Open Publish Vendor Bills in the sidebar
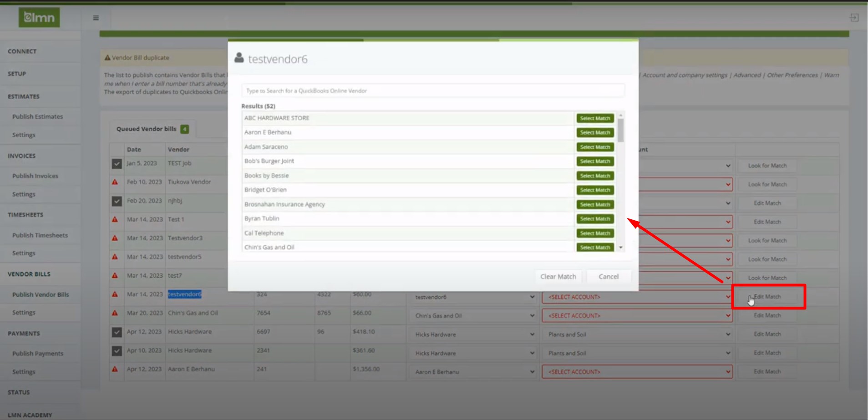The width and height of the screenshot is (868, 420). (x=41, y=294)
